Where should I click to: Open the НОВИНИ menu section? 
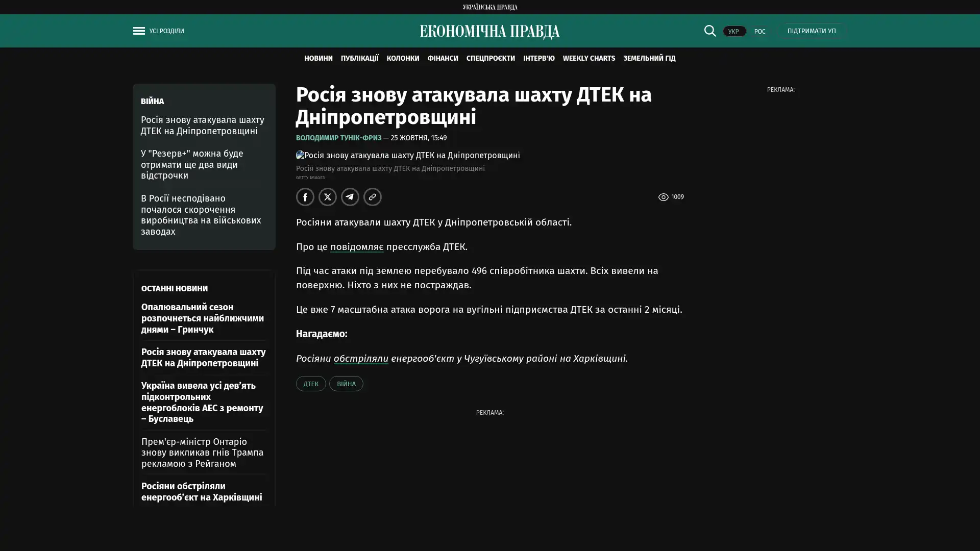point(318,58)
